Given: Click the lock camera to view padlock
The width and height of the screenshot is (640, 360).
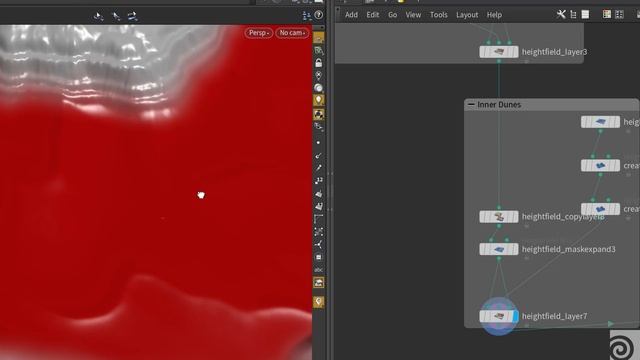Looking at the screenshot, I should click(x=318, y=63).
